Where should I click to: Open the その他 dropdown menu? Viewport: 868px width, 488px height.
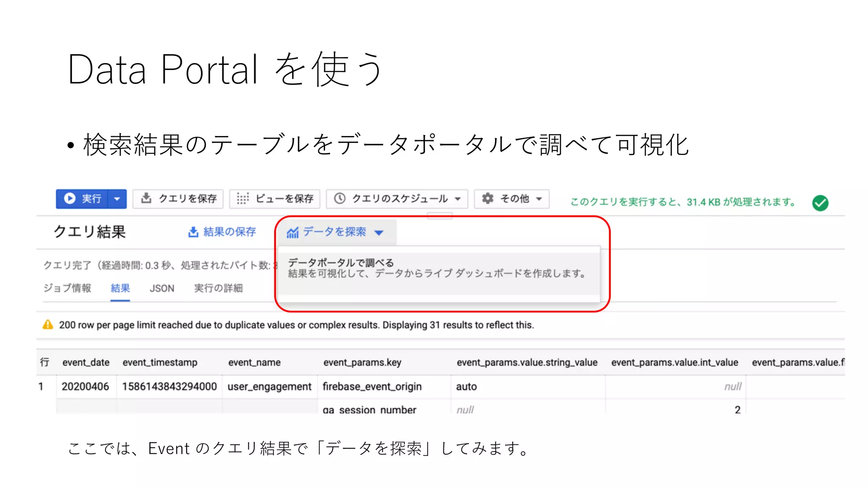[x=512, y=199]
